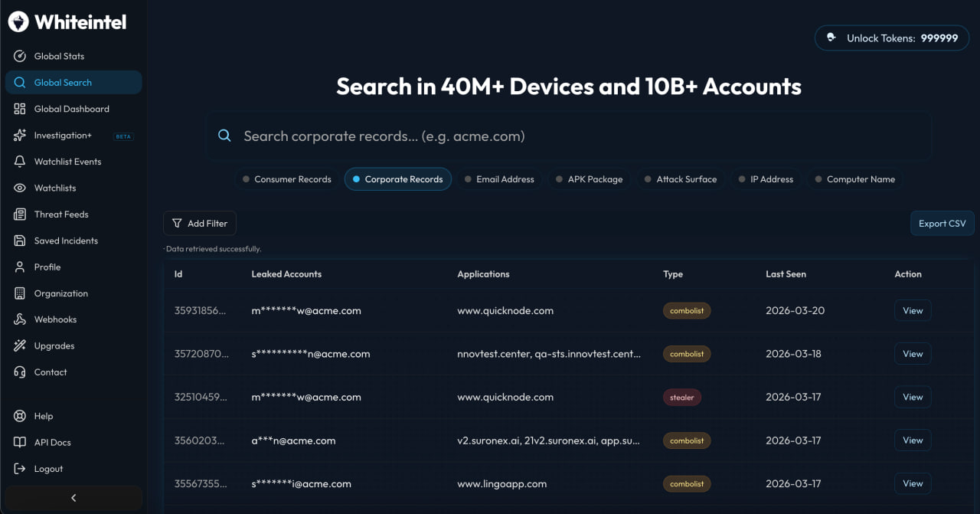View the www.lingoapp.com record
The height and width of the screenshot is (514, 980).
click(913, 483)
